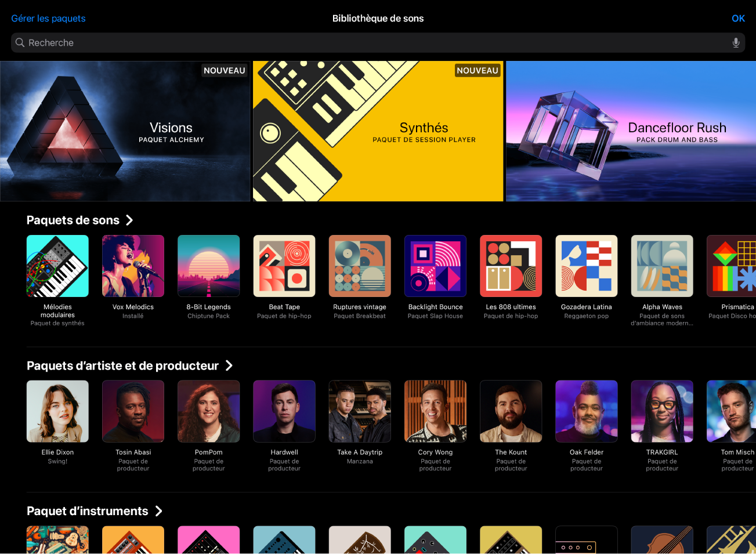756x554 pixels.
Task: Start voice search with the microphone icon
Action: 735,42
